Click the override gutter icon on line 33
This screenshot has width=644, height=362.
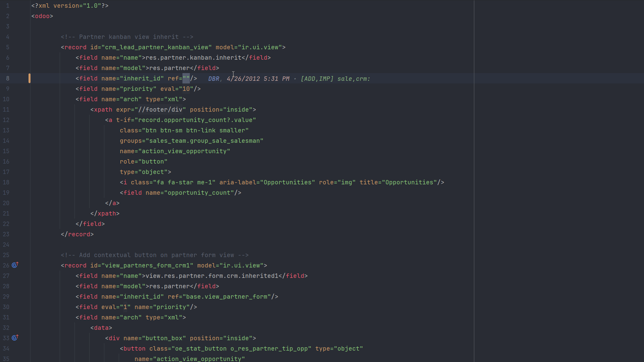point(15,338)
